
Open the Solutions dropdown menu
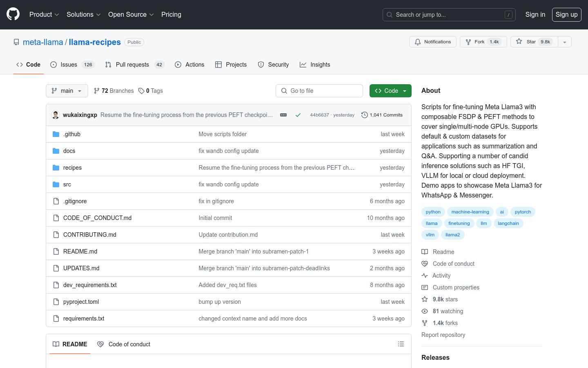83,14
